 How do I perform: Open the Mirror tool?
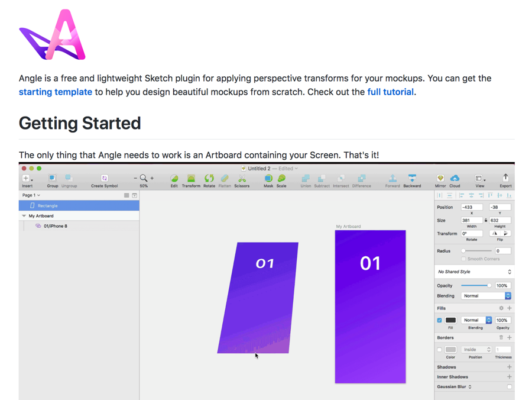pos(440,178)
